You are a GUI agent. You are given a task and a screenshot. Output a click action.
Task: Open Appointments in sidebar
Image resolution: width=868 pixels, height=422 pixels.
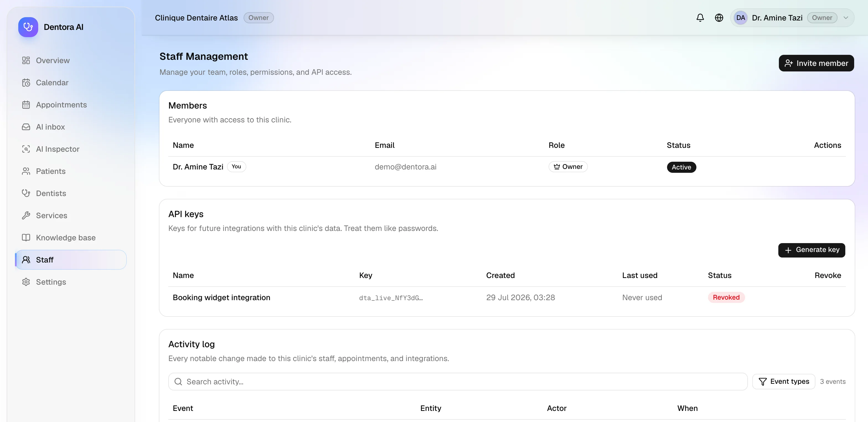tap(71, 105)
